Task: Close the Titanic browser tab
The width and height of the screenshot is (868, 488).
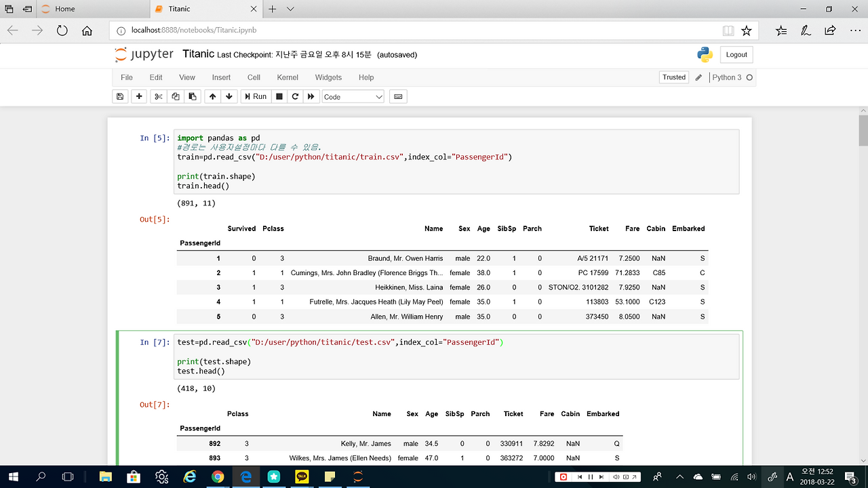Action: pos(254,9)
